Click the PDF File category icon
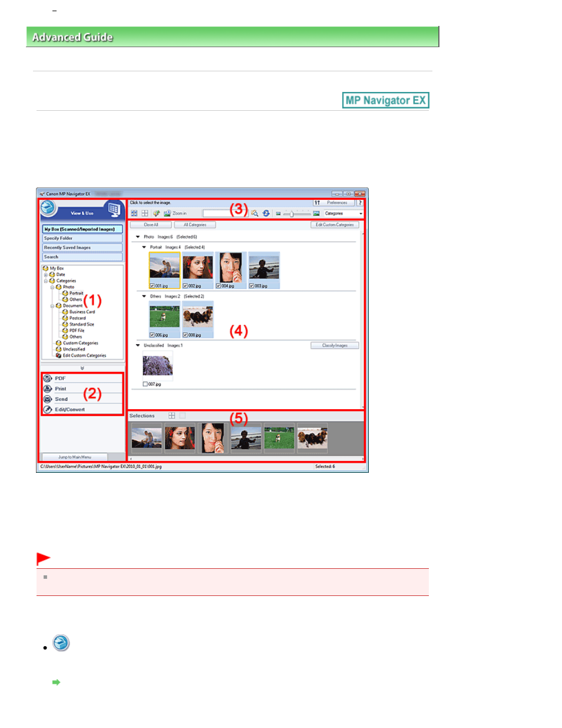Viewport: 562px width, 728px height. click(x=65, y=331)
